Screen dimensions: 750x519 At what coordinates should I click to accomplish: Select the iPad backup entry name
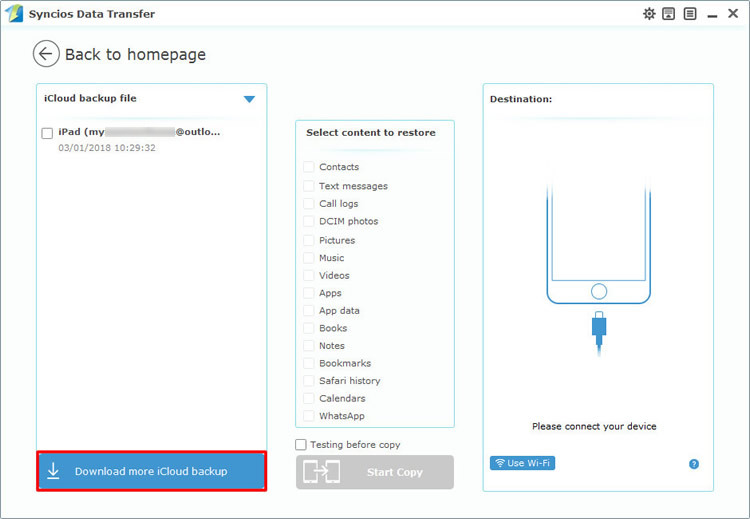click(139, 132)
